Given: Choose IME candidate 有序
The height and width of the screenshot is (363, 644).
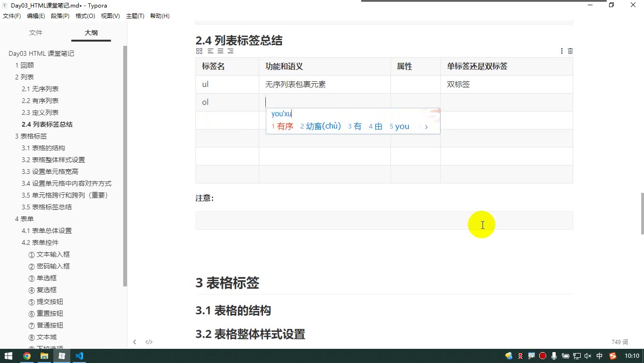Looking at the screenshot, I should [282, 126].
